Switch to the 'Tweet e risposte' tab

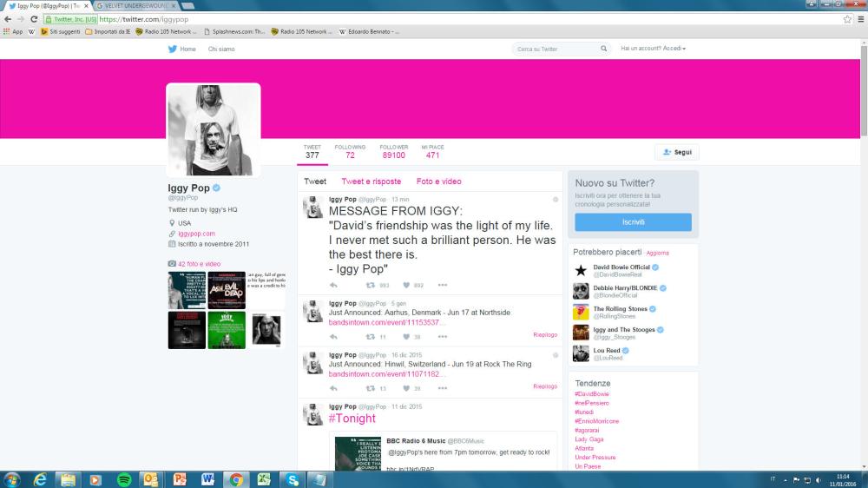tap(371, 181)
